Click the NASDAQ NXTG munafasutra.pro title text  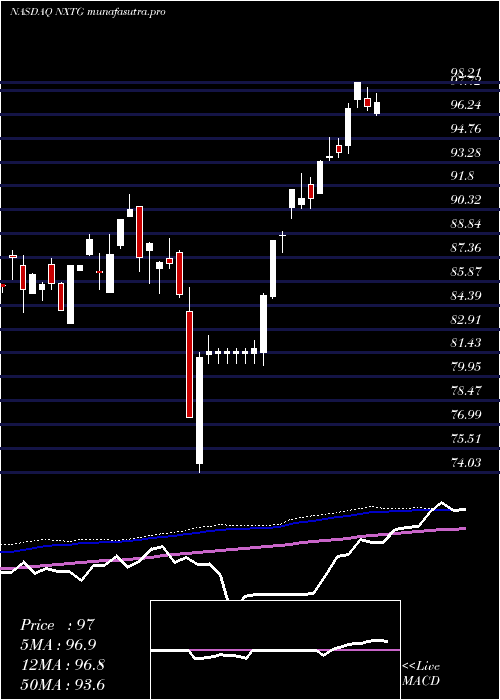(x=88, y=12)
